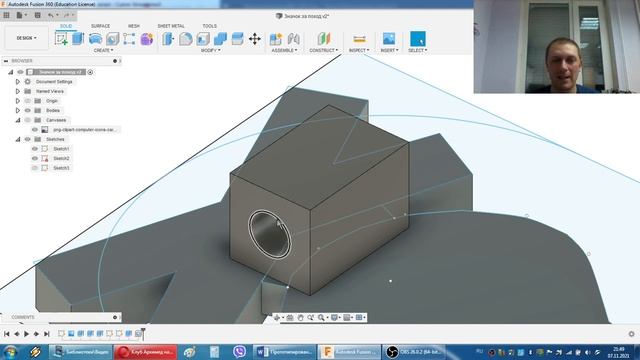Screen dimensions: 640x360
Task: Click the Offset Plane construct icon
Action: tap(324, 39)
